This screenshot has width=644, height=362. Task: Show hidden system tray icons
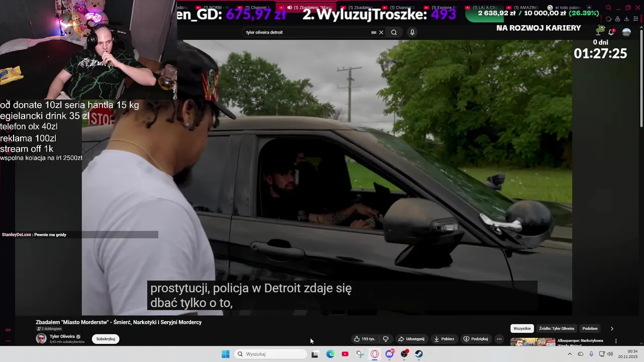(570, 354)
